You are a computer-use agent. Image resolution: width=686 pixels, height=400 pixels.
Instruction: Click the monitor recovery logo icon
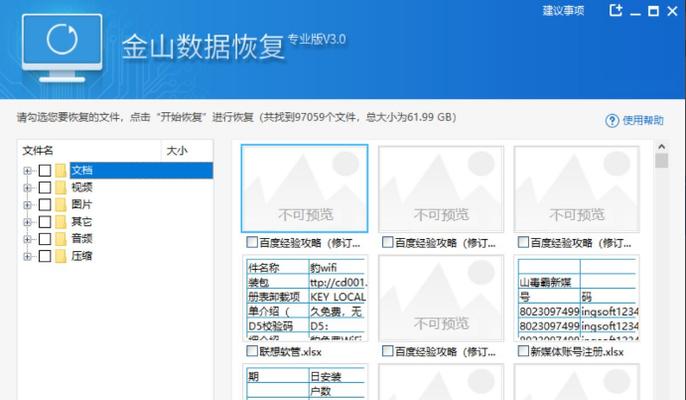point(62,47)
